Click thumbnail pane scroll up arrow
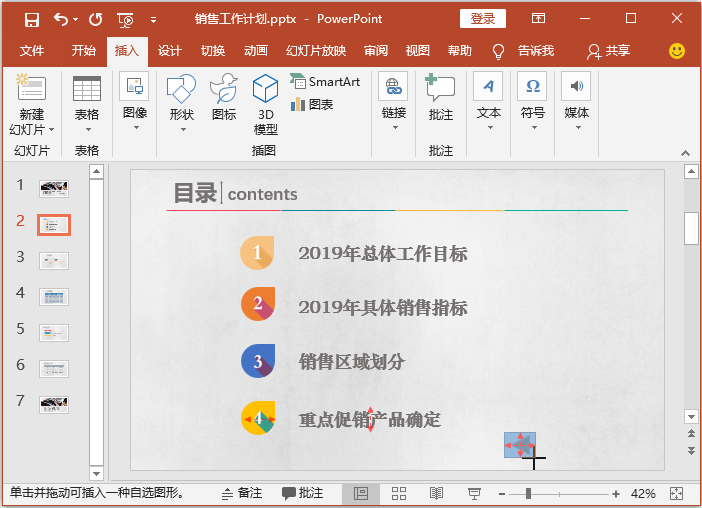Viewport: 702px width, 508px height. pyautogui.click(x=96, y=171)
